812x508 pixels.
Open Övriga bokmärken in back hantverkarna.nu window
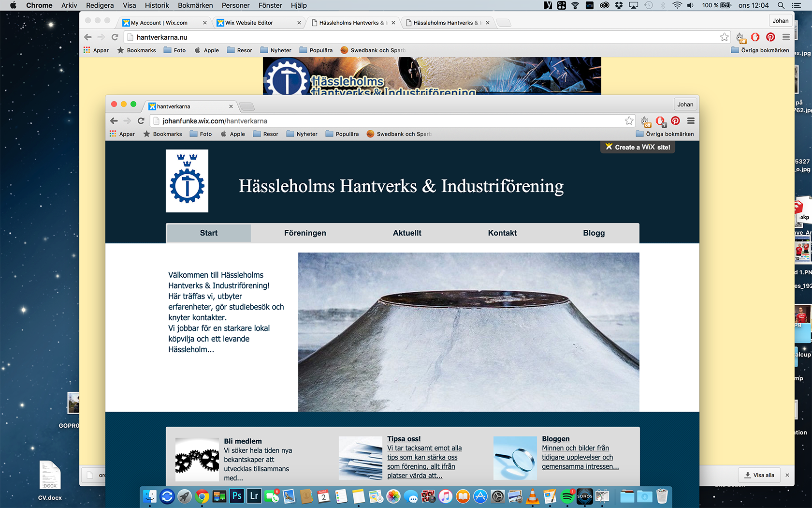coord(760,50)
